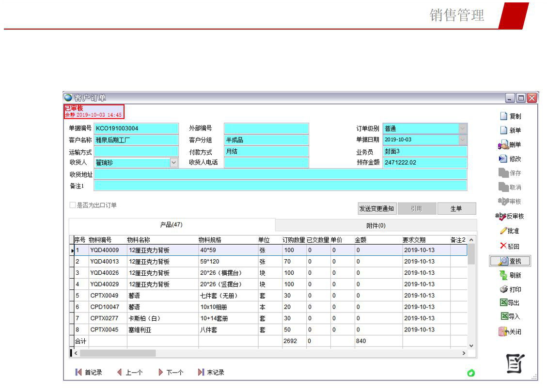Click the 备注1 input field
Screen dimensions: 547x392
pyautogui.click(x=280, y=186)
